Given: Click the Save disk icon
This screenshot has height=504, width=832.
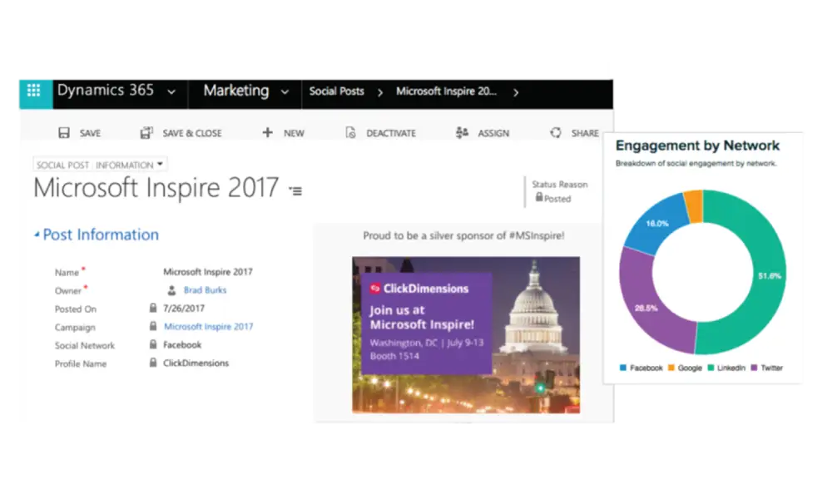Looking at the screenshot, I should click(64, 132).
